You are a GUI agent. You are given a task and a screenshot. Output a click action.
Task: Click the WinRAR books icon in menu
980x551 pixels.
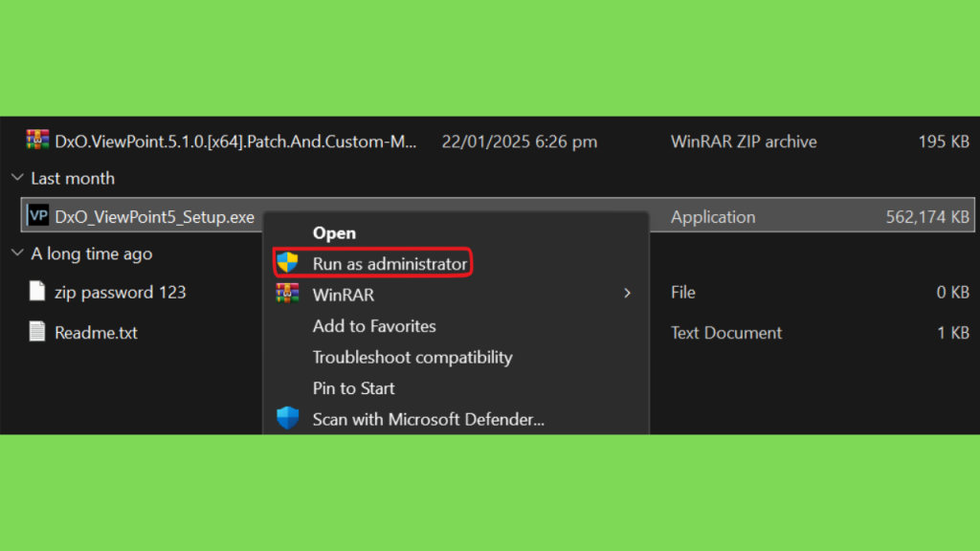click(x=287, y=293)
